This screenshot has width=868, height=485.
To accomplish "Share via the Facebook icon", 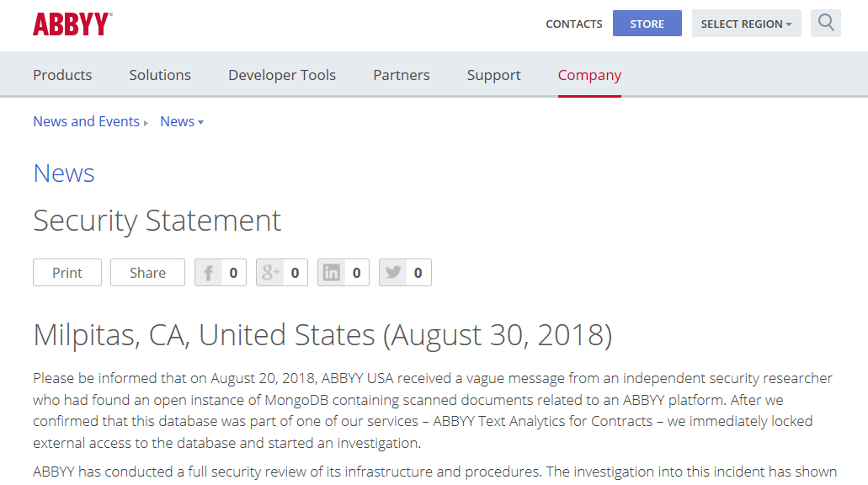I will [208, 273].
